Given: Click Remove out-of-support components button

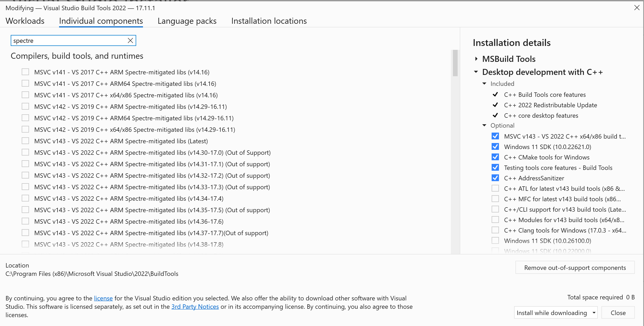Looking at the screenshot, I should (575, 268).
